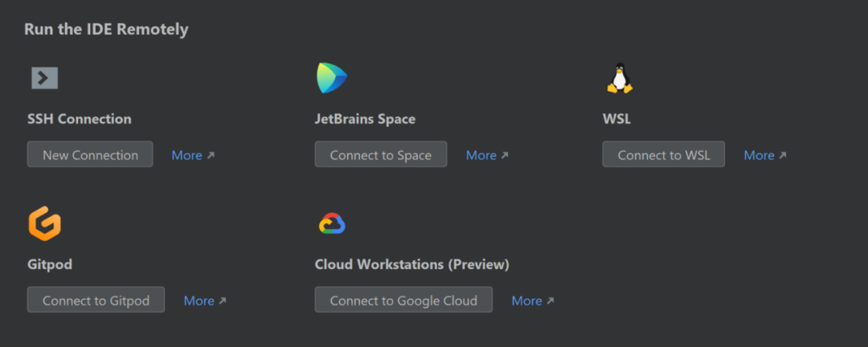The width and height of the screenshot is (868, 347).
Task: Select the Cloud Workstations (Preview) heading
Action: click(411, 264)
